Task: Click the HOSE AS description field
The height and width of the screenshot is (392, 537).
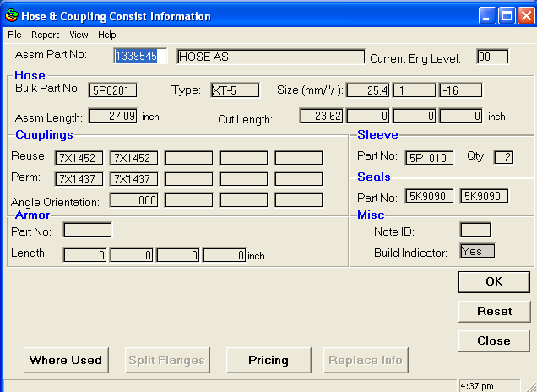Action: [x=270, y=57]
